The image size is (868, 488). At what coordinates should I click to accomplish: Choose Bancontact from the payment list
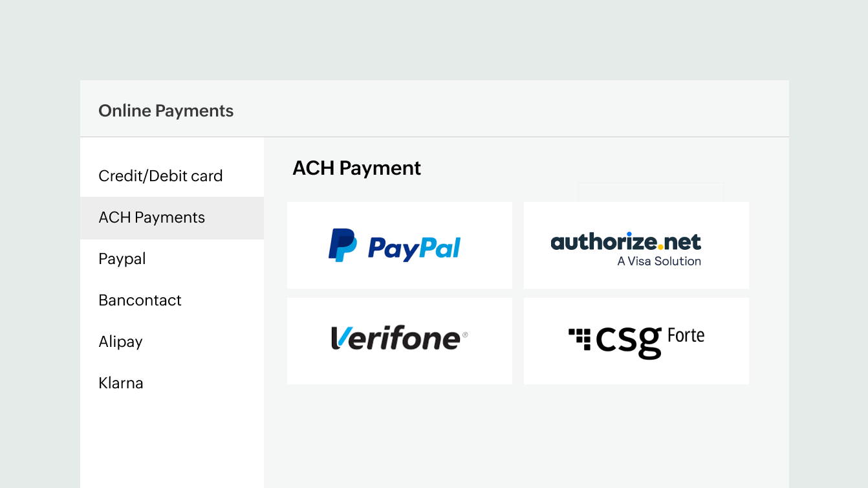pos(140,300)
